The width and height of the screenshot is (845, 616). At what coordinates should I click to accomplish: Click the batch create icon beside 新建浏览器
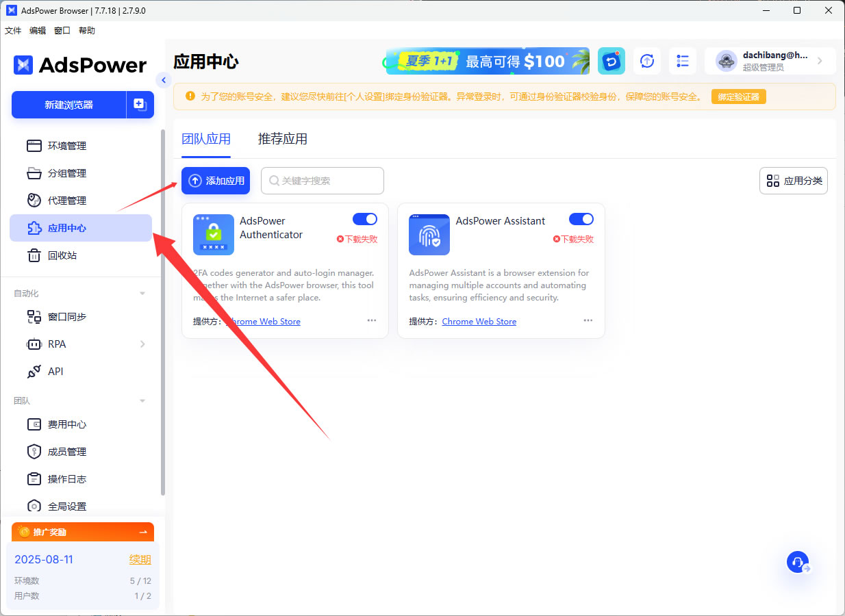pos(140,105)
